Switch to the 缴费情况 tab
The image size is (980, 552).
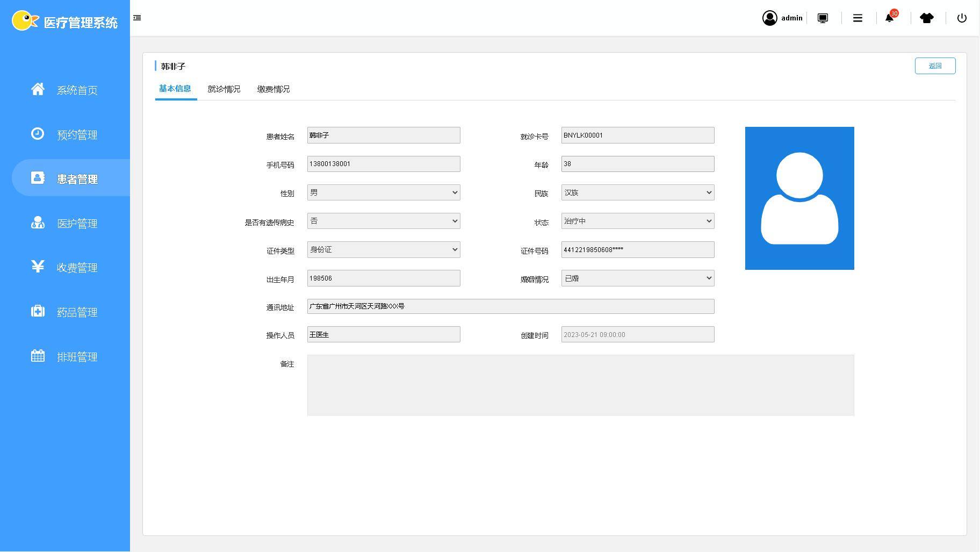click(x=273, y=89)
